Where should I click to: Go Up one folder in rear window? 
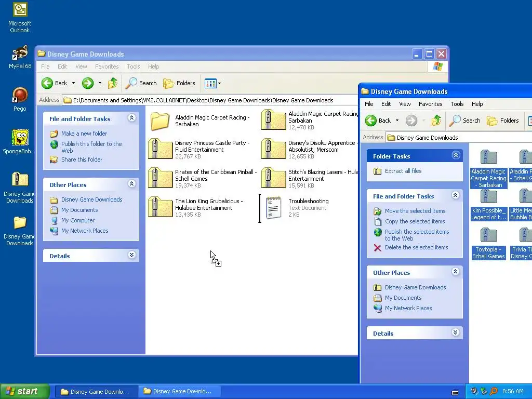coord(113,83)
